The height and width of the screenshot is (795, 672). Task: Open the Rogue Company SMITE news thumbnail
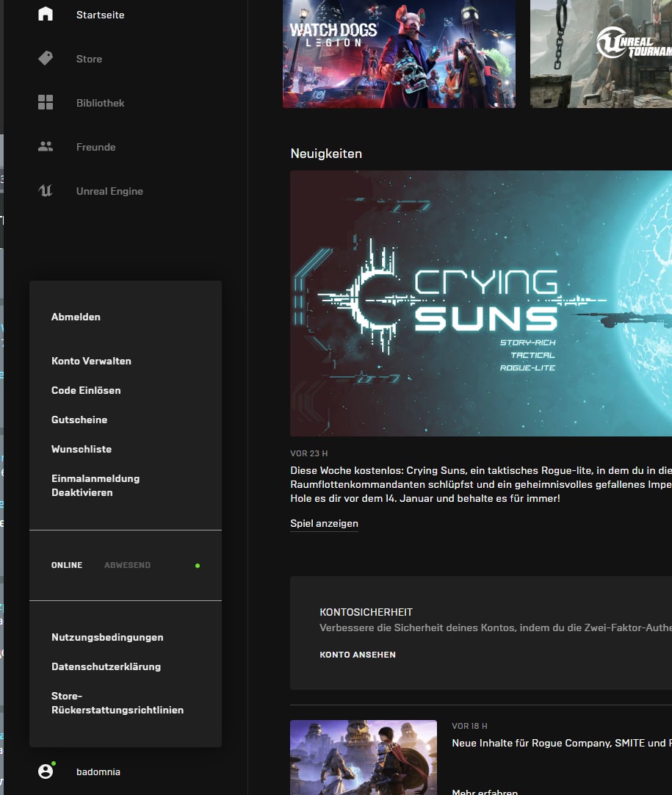coord(364,758)
